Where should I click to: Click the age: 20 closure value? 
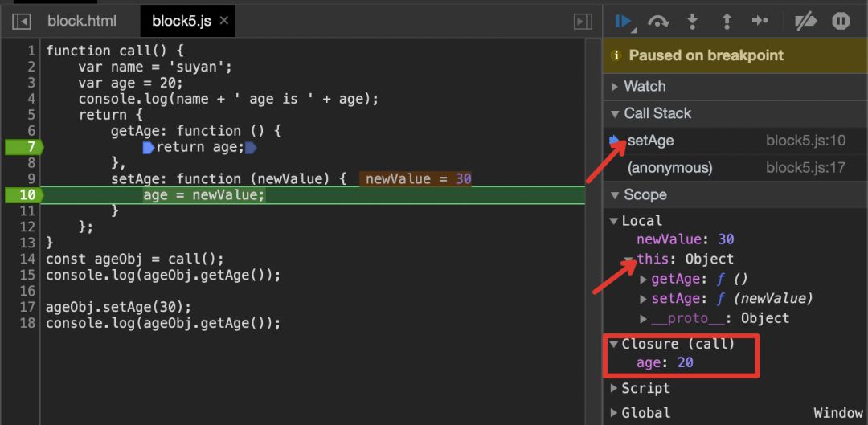click(x=665, y=363)
